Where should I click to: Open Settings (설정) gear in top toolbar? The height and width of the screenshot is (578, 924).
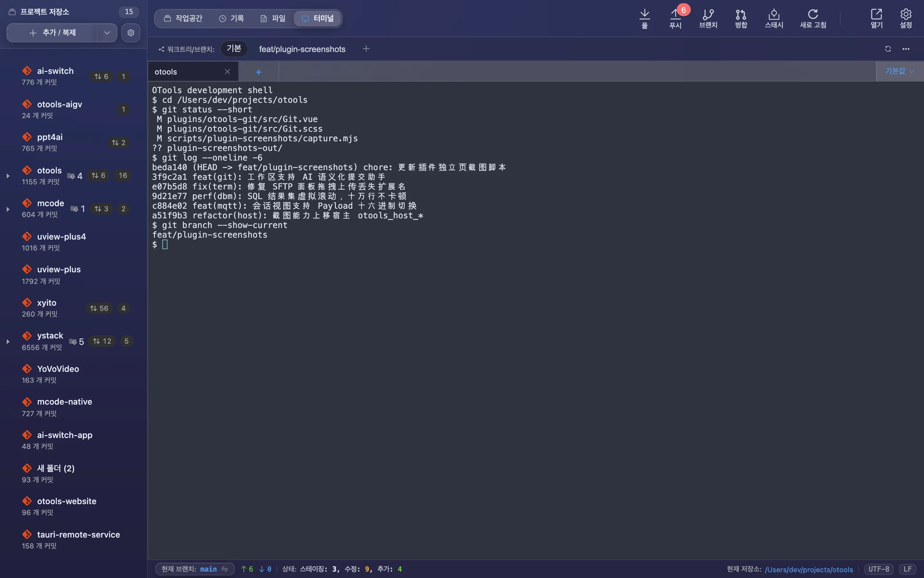[x=906, y=18]
